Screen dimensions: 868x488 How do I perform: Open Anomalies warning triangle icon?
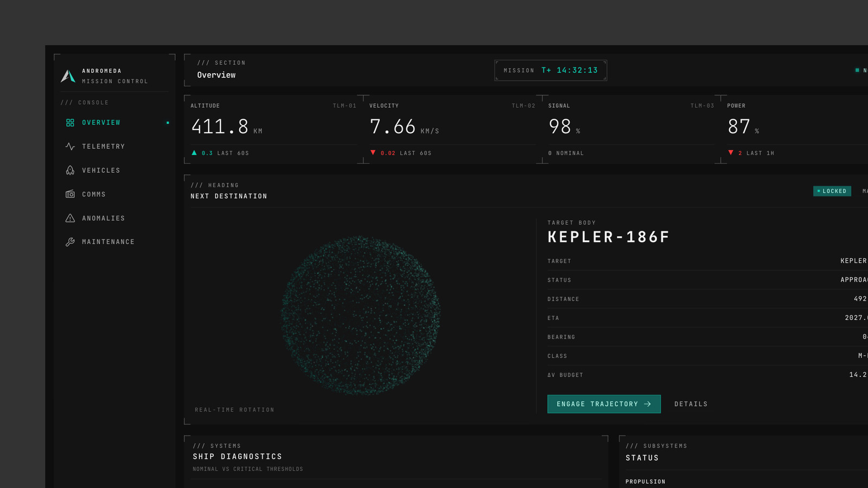[70, 218]
